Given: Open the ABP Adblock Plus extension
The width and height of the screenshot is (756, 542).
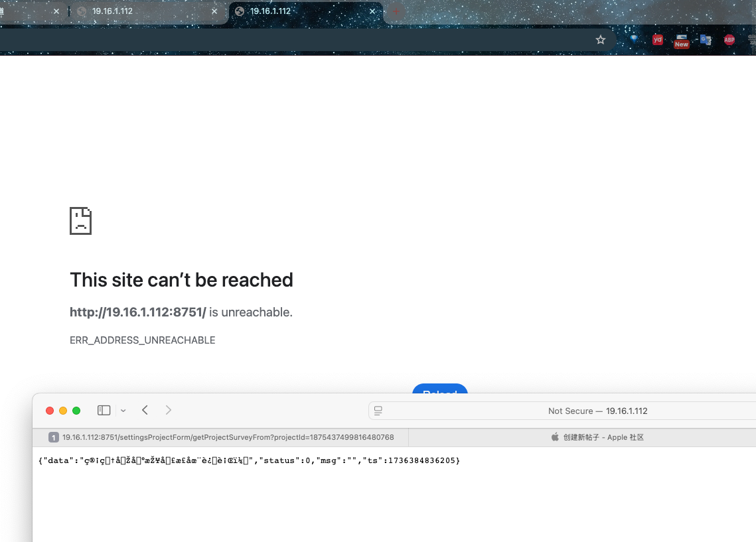Looking at the screenshot, I should click(x=729, y=40).
